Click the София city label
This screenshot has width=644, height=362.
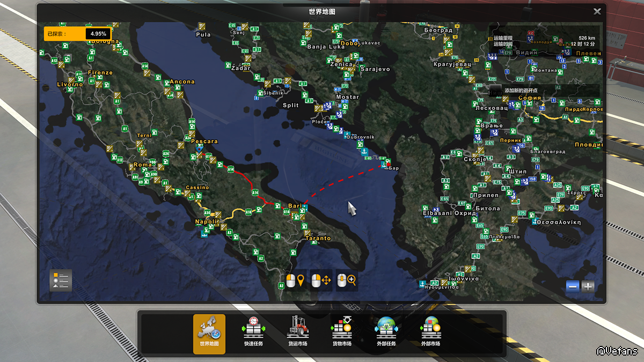[x=530, y=98]
